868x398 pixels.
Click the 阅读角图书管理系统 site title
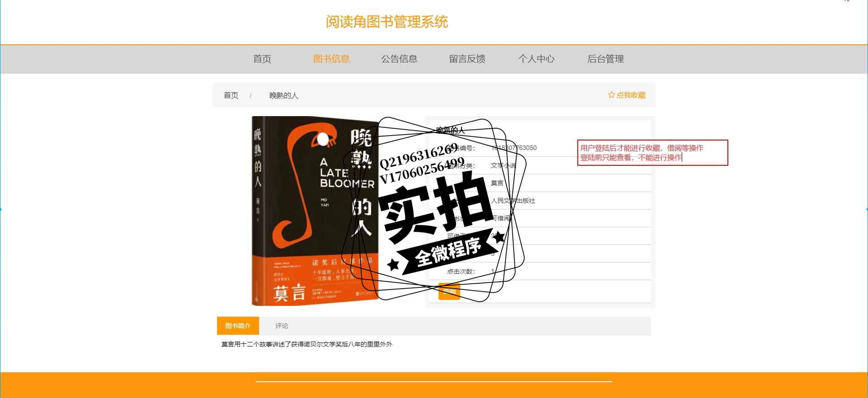(387, 22)
